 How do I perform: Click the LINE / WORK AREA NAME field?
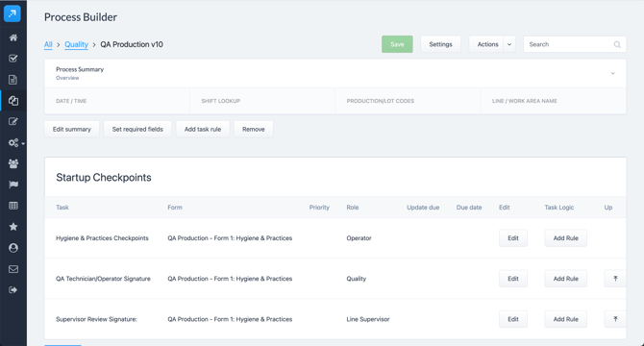pos(554,101)
